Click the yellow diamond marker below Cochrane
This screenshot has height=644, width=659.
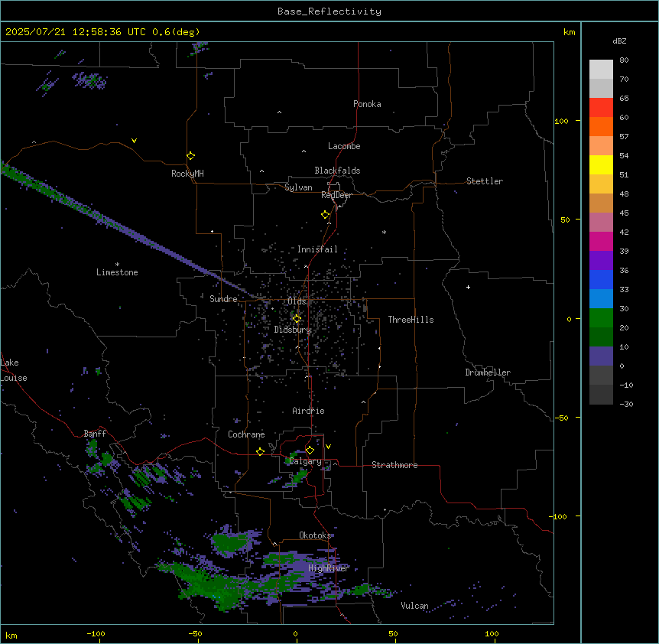tap(260, 451)
